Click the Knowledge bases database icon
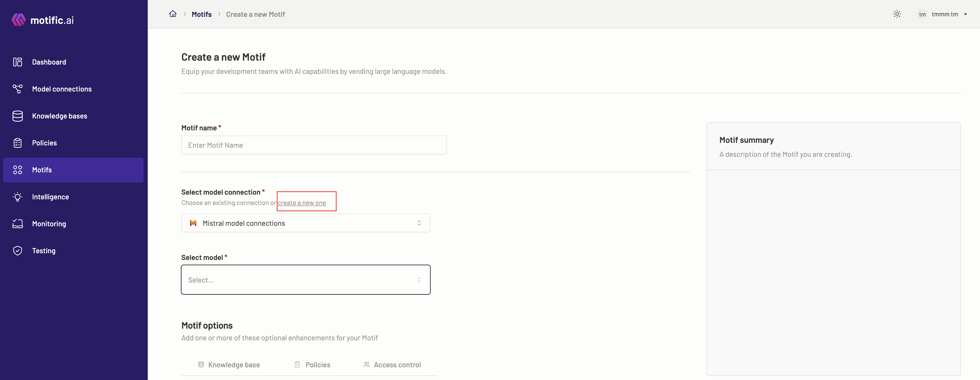Screen dimensions: 980x380 (18, 116)
